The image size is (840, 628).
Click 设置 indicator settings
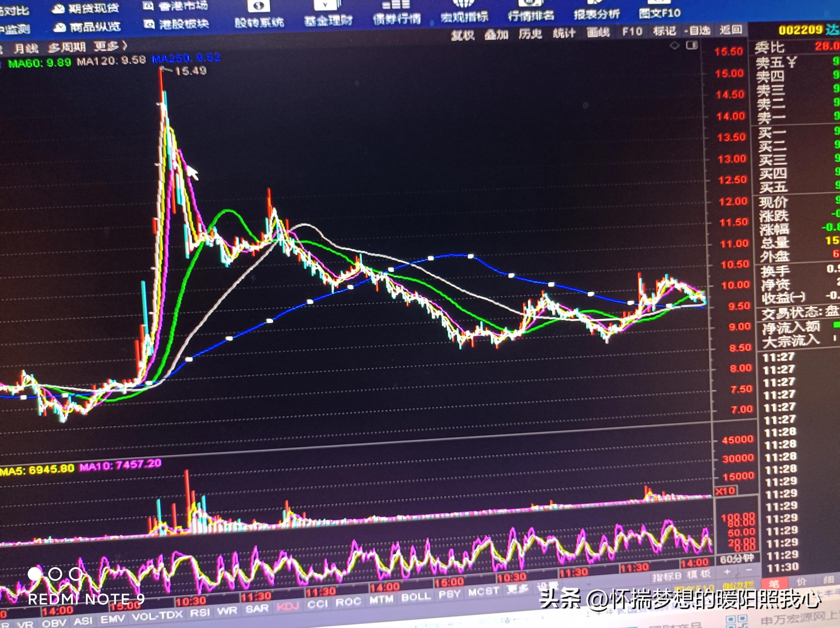547,587
